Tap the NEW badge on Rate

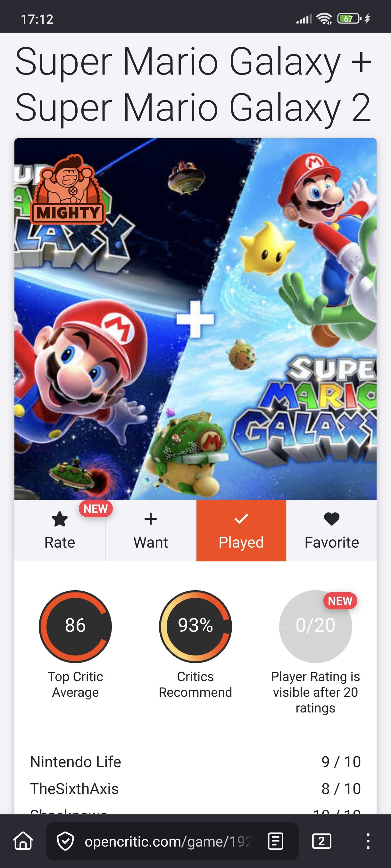pos(96,509)
